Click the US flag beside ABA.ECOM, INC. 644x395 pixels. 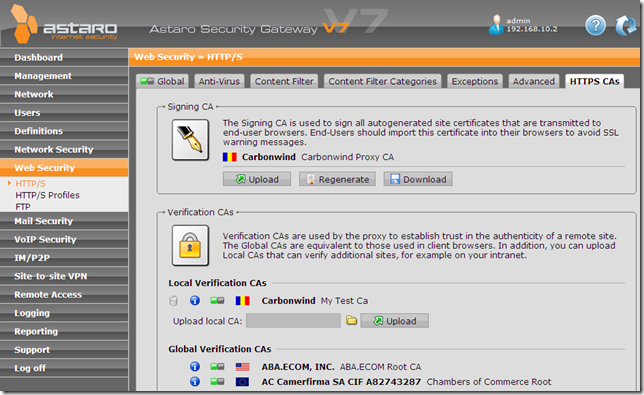pos(242,367)
